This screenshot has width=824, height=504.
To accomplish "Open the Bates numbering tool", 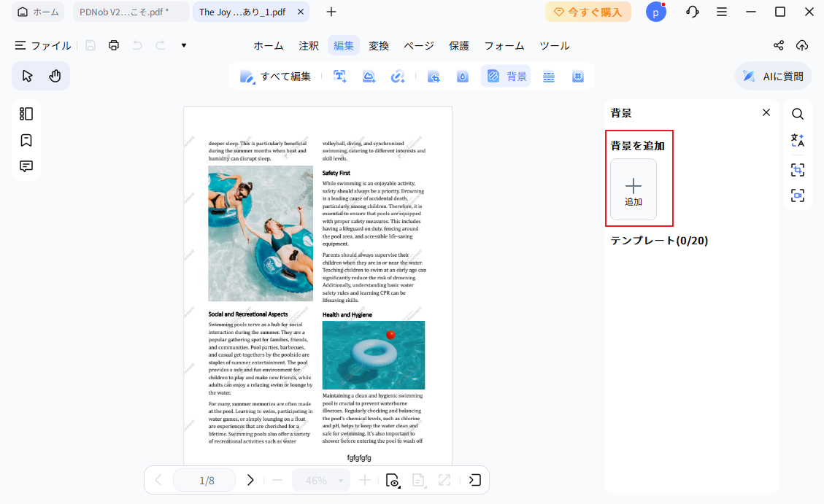I will coord(578,75).
